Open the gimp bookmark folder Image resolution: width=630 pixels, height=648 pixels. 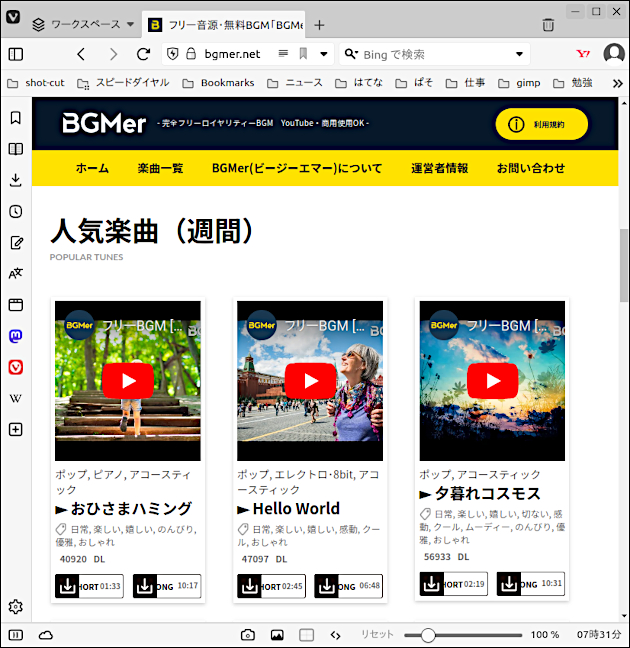[x=519, y=83]
